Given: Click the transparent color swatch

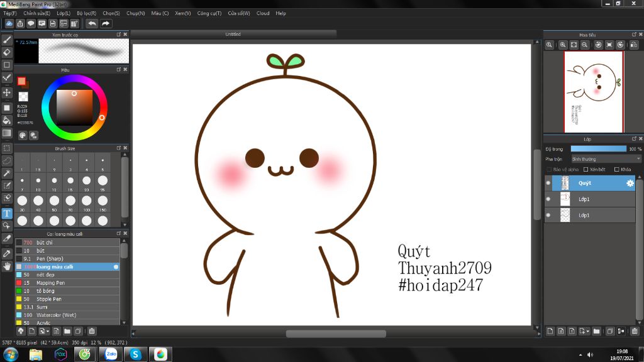Looking at the screenshot, I should click(23, 96).
